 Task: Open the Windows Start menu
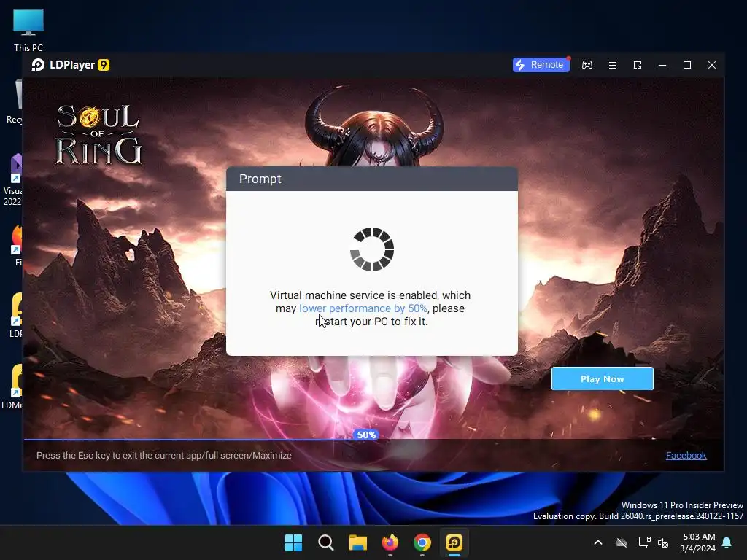[293, 542]
